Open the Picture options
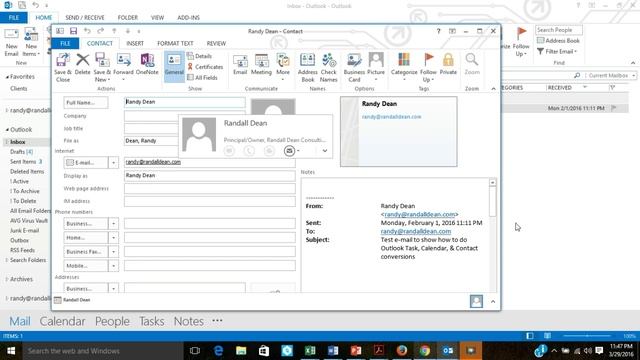 (x=376, y=66)
